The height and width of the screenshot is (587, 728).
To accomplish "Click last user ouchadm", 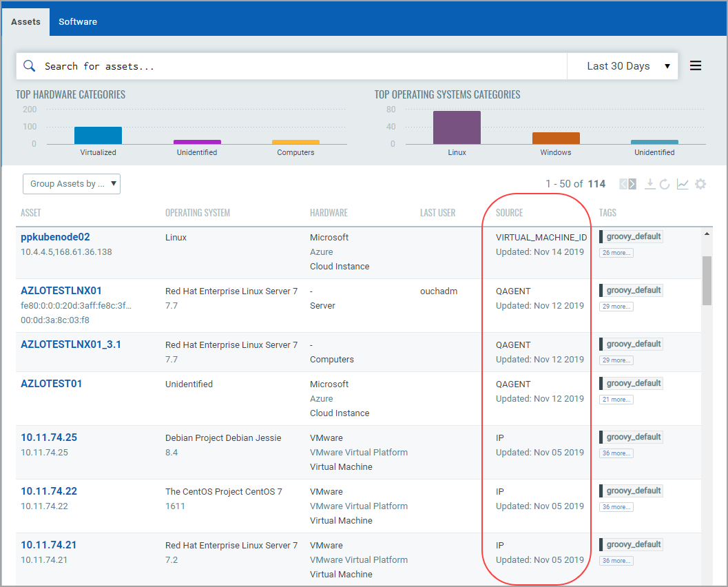I will [439, 291].
